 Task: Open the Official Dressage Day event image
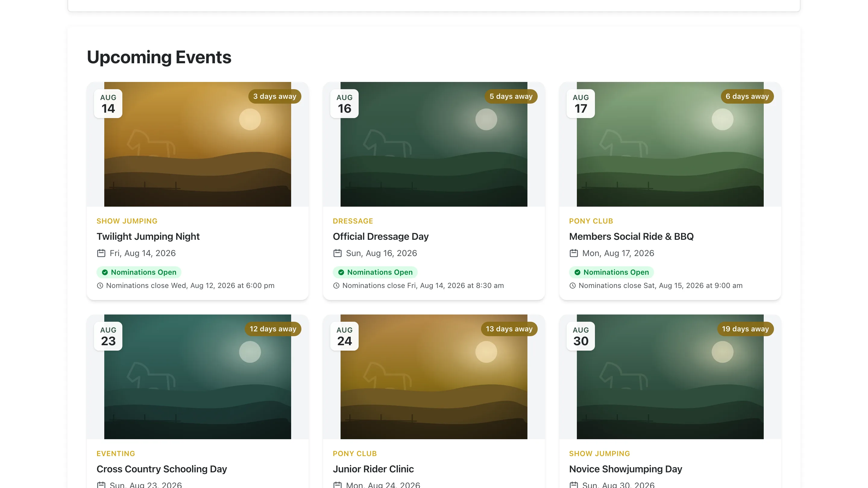[434, 144]
